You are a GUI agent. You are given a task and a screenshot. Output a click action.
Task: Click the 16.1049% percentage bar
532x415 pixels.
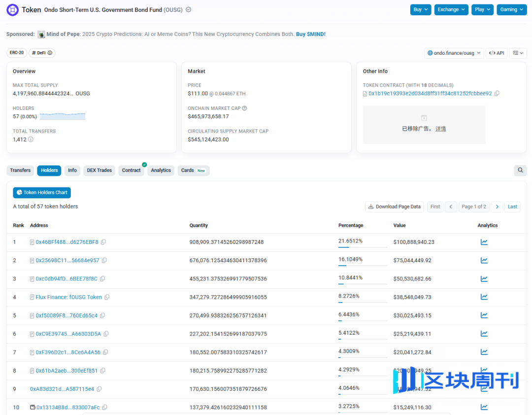(363, 266)
